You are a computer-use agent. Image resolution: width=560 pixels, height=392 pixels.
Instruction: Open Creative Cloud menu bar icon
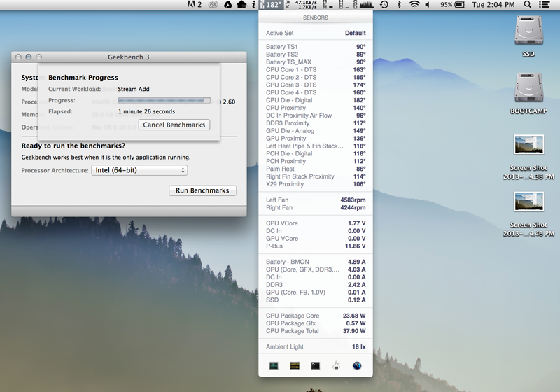point(213,5)
